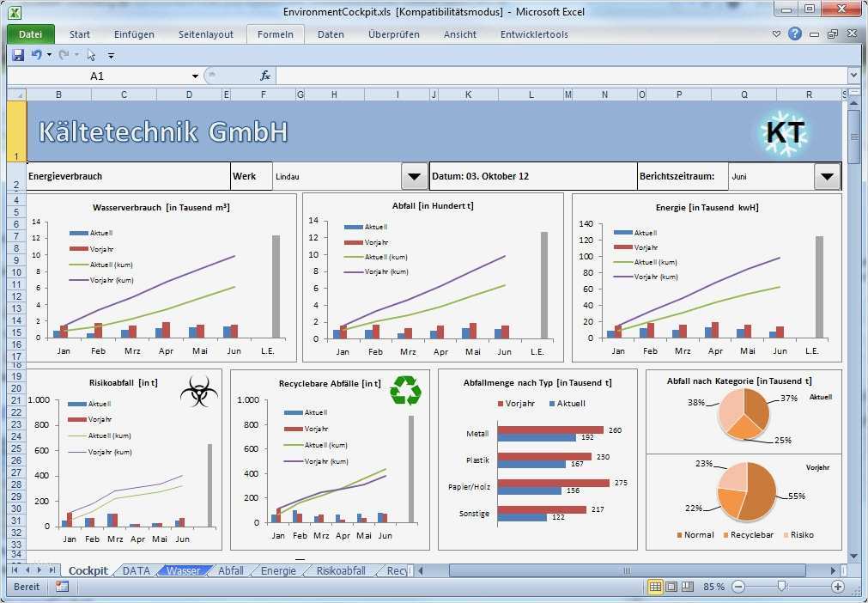Viewport: 868px width, 603px height.
Task: Open the Einfügen ribbon tab
Action: [134, 34]
